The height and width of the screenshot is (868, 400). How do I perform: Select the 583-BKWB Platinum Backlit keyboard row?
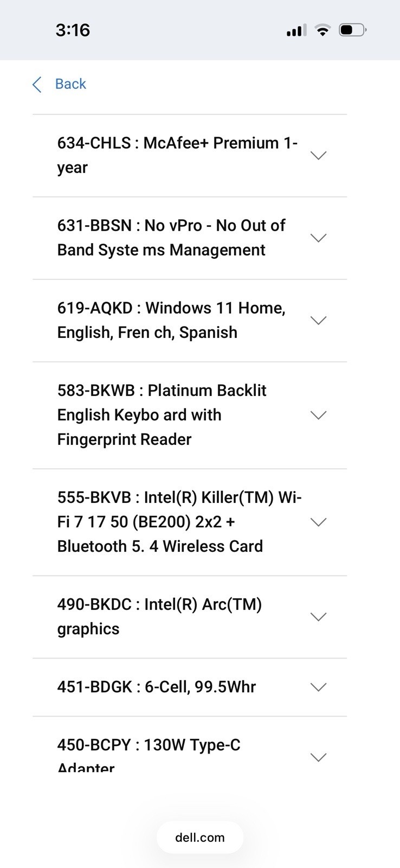coord(190,415)
